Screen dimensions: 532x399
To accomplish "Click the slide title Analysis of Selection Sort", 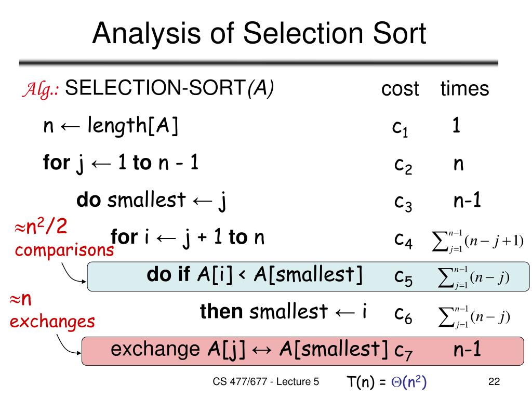I will click(x=259, y=34).
